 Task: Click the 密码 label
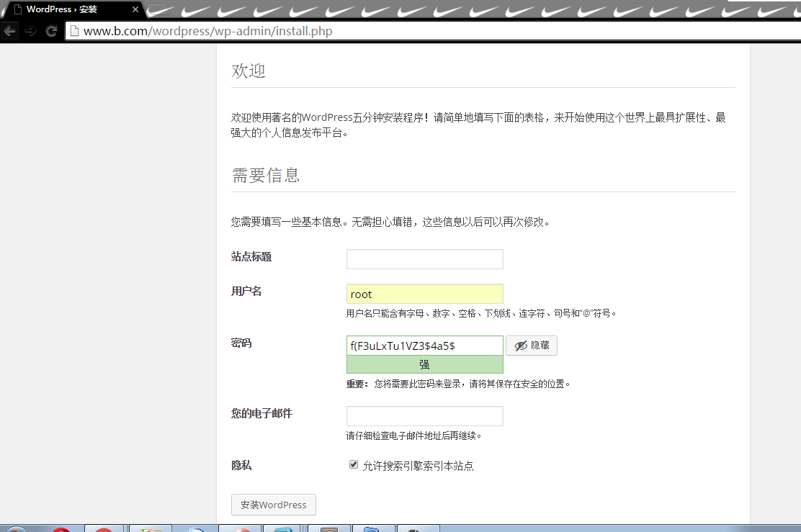241,343
